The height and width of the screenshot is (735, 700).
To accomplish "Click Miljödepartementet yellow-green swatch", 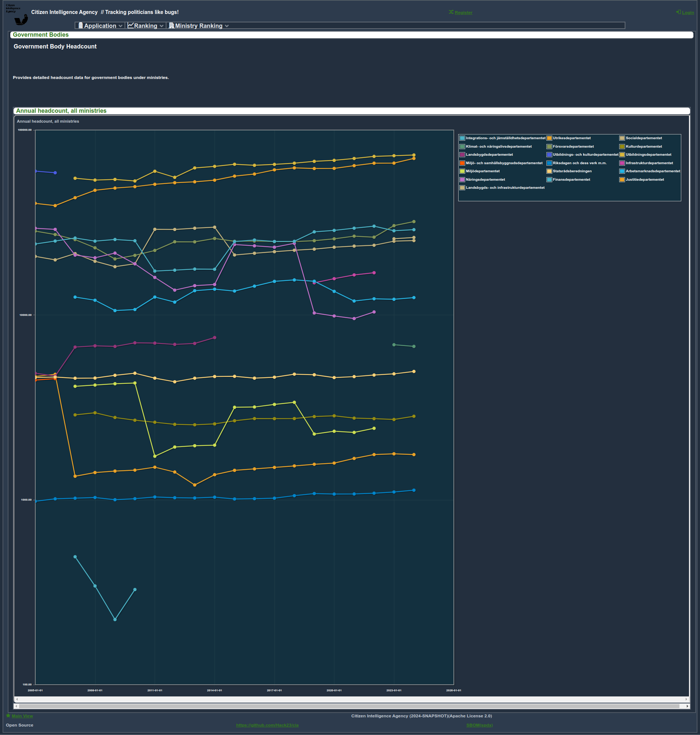I will (x=462, y=171).
